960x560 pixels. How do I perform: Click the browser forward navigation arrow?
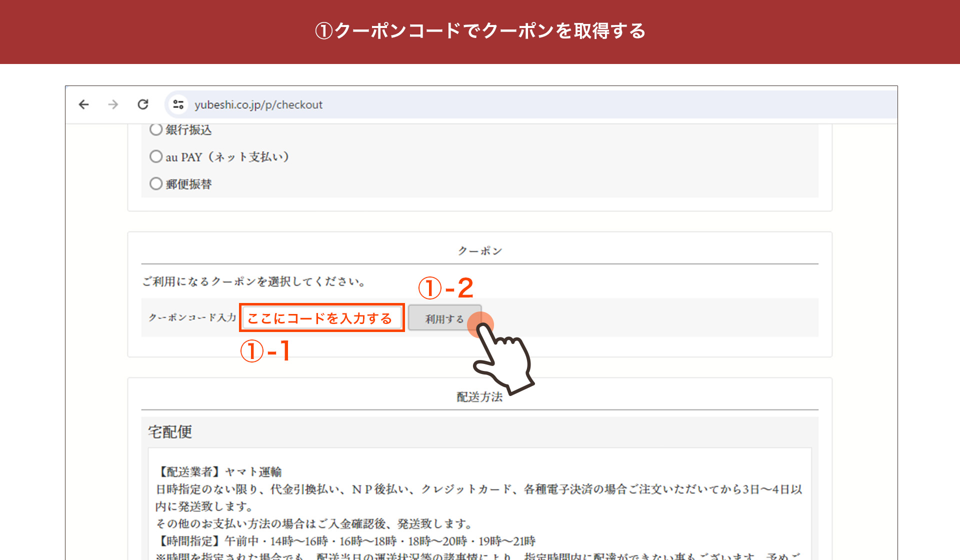(113, 104)
